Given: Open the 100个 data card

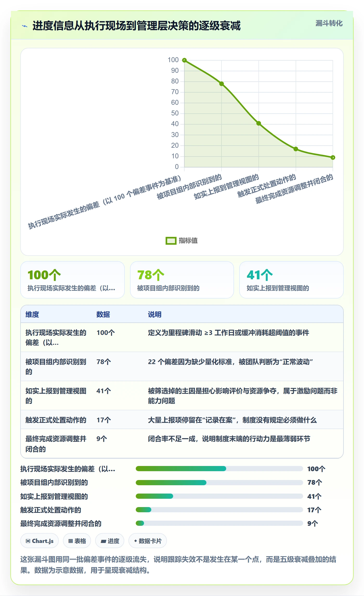Looking at the screenshot, I should 73,280.
